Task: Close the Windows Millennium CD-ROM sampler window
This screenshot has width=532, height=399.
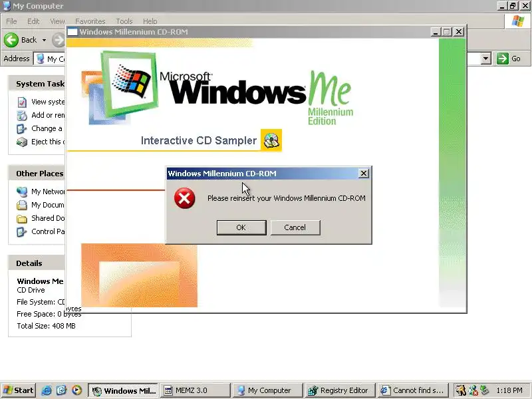Action: tap(459, 32)
